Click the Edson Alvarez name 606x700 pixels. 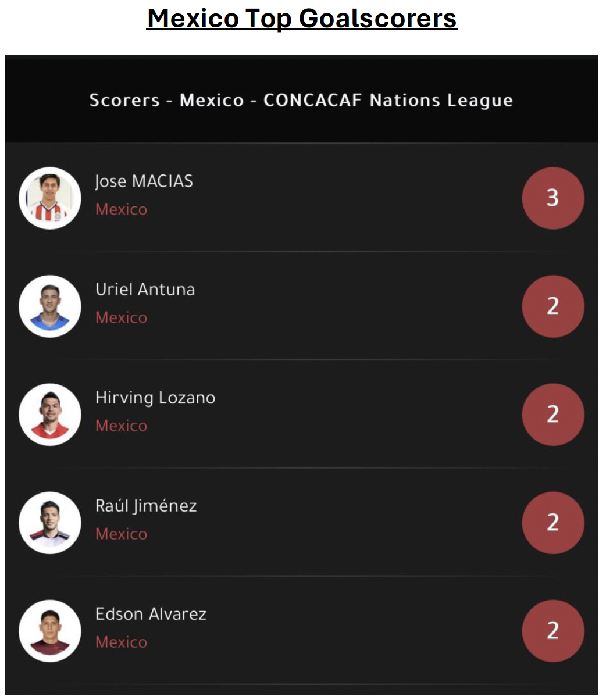coord(151,615)
